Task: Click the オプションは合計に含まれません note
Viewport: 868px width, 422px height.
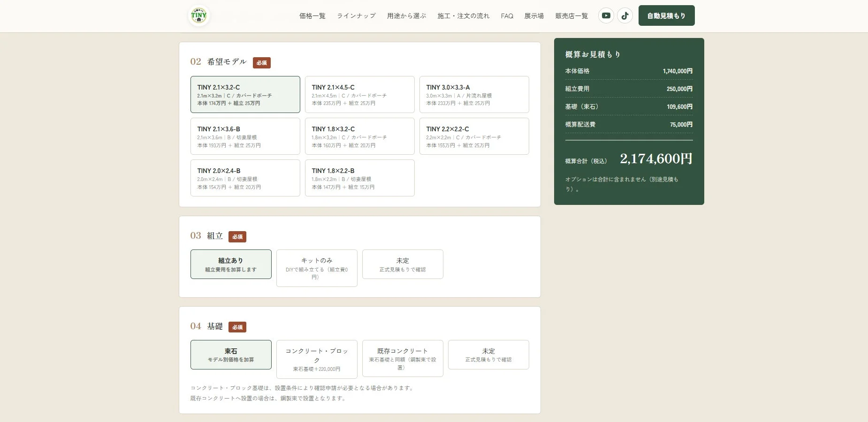Action: pos(622,184)
